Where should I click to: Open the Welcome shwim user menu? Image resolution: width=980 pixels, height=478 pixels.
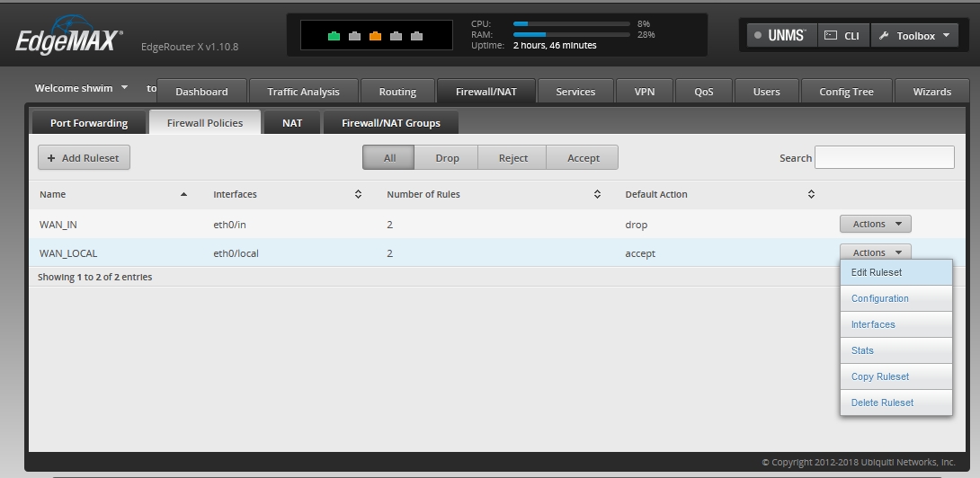click(81, 88)
